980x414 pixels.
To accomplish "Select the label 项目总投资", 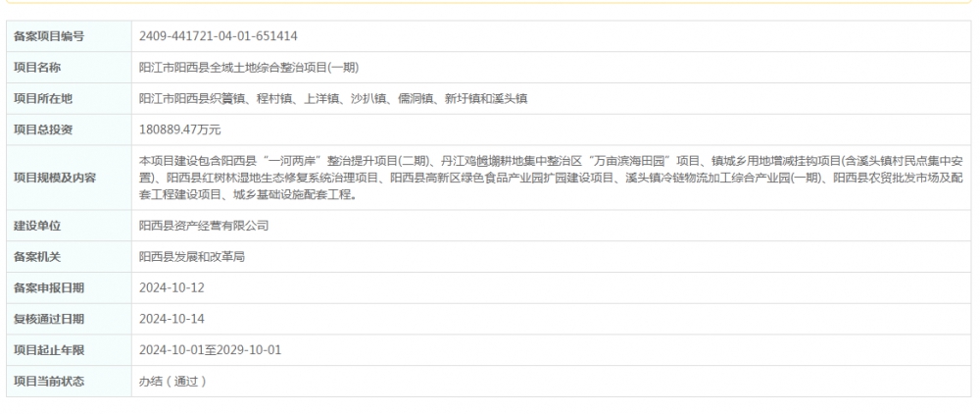I will pos(43,130).
